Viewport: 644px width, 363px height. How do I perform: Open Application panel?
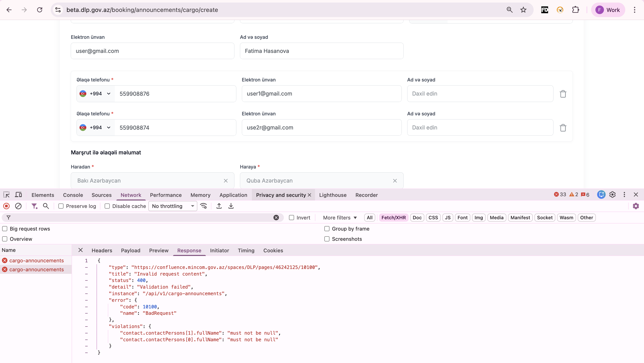233,195
